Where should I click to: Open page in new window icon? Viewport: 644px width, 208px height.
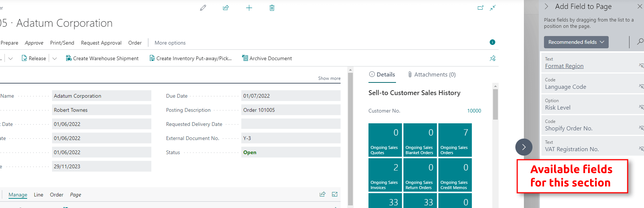coord(480,8)
